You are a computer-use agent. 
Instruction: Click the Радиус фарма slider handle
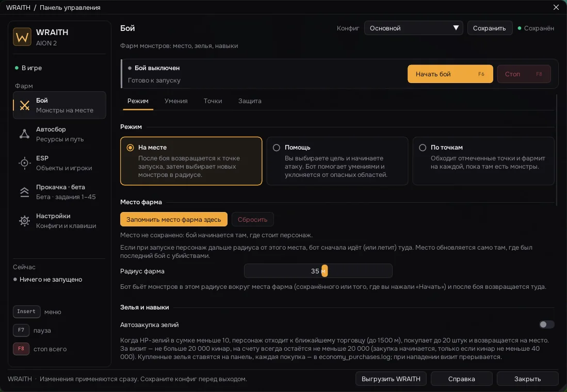click(325, 271)
